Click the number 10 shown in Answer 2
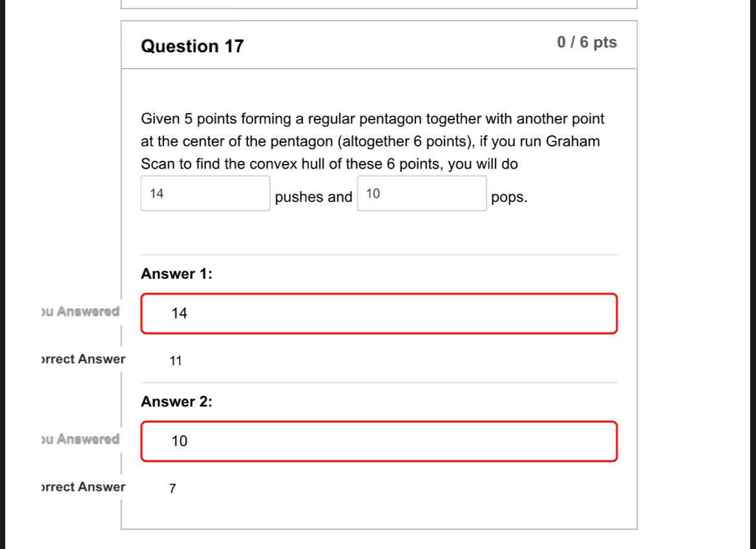The width and height of the screenshot is (756, 549). click(180, 441)
